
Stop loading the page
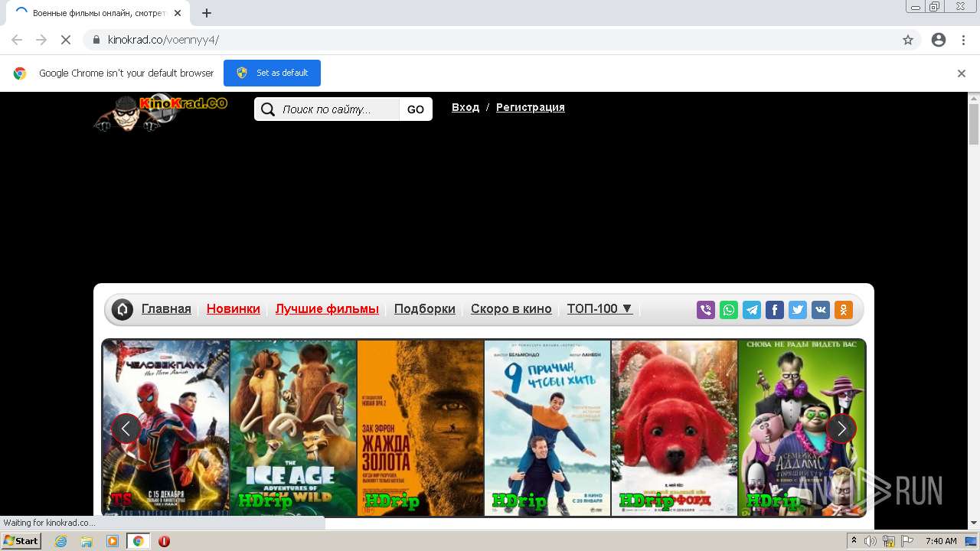65,40
